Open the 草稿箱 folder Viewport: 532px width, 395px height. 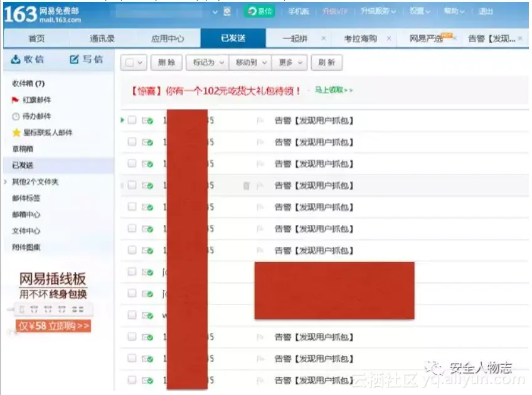(23, 149)
